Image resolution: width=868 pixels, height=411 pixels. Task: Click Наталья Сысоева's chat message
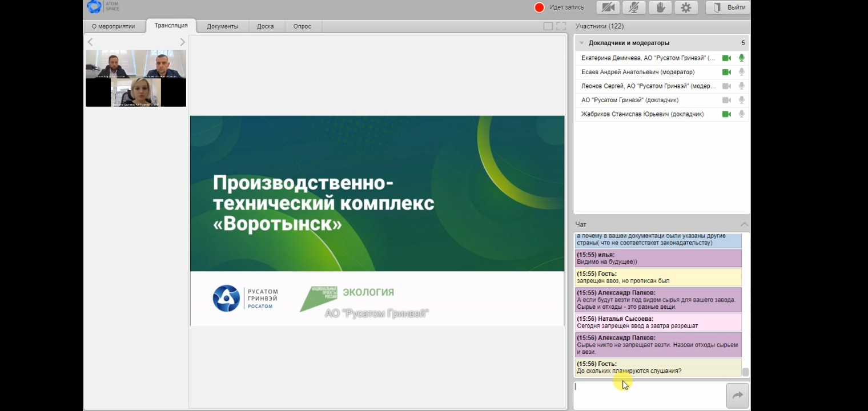[658, 323]
